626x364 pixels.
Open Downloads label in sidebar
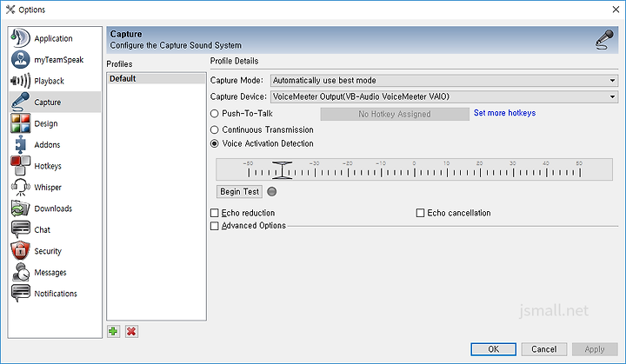(x=53, y=208)
